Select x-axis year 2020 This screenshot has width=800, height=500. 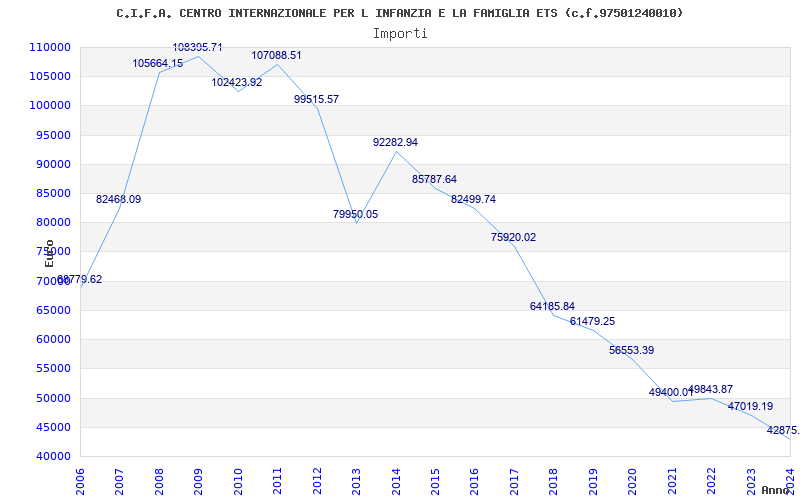tap(632, 482)
